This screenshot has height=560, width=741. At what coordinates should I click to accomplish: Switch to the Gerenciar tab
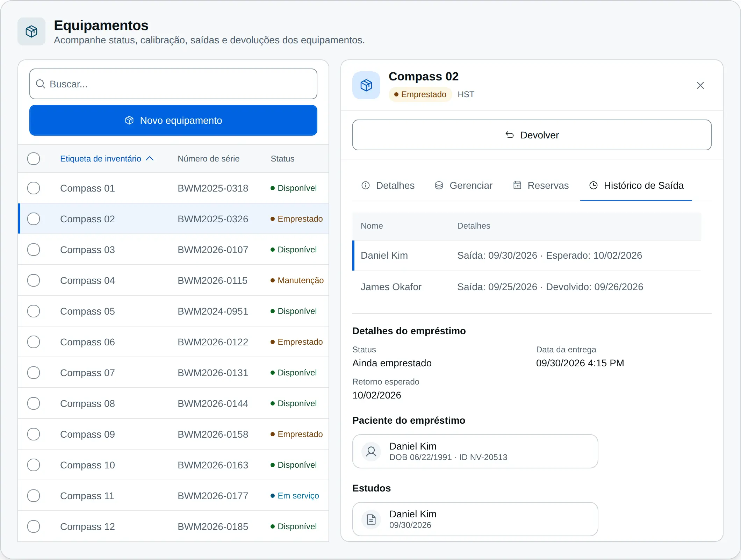pyautogui.click(x=464, y=185)
